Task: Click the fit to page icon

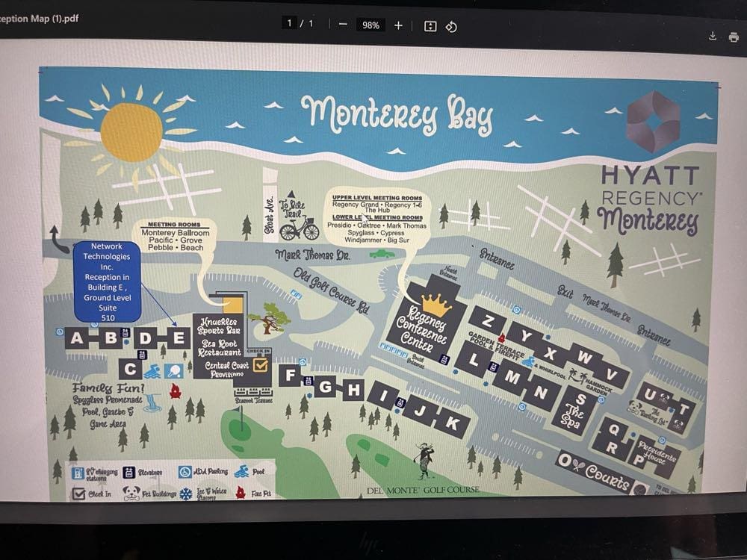Action: tap(430, 26)
